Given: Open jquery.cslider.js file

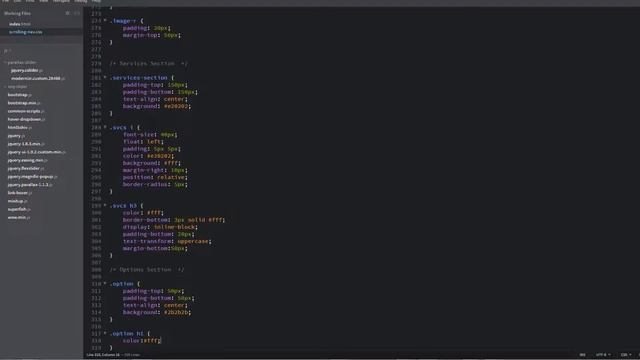Looking at the screenshot, I should tap(27, 70).
